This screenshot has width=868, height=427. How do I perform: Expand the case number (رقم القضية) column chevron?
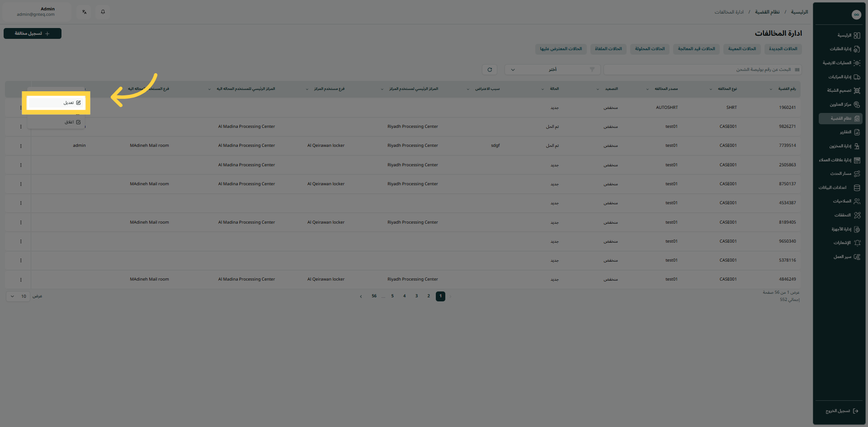771,89
